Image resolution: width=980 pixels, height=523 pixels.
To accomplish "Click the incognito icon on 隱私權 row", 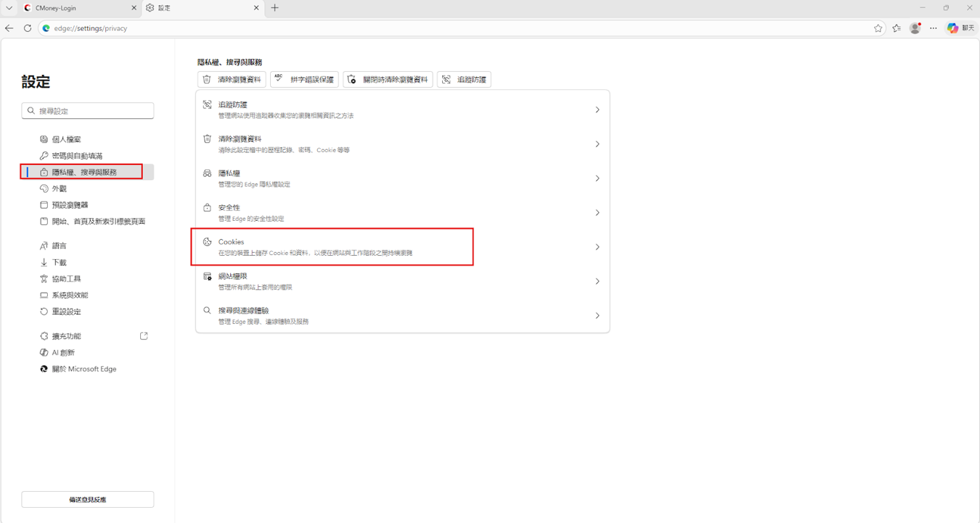I will pyautogui.click(x=207, y=173).
